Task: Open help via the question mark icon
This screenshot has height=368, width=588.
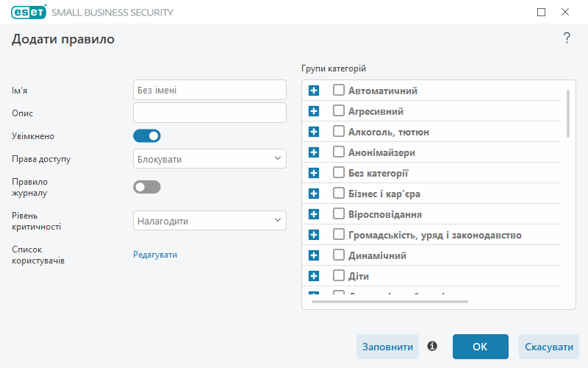Action: pos(567,38)
